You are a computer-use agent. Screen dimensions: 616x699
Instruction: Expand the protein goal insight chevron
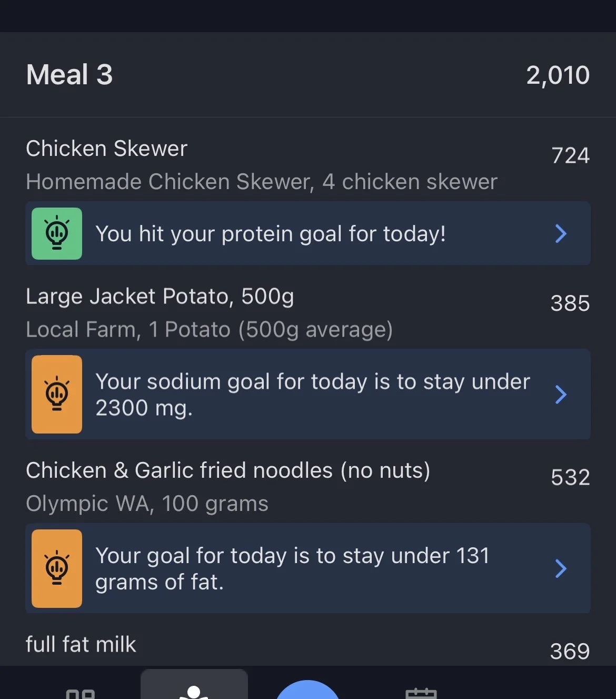[561, 233]
